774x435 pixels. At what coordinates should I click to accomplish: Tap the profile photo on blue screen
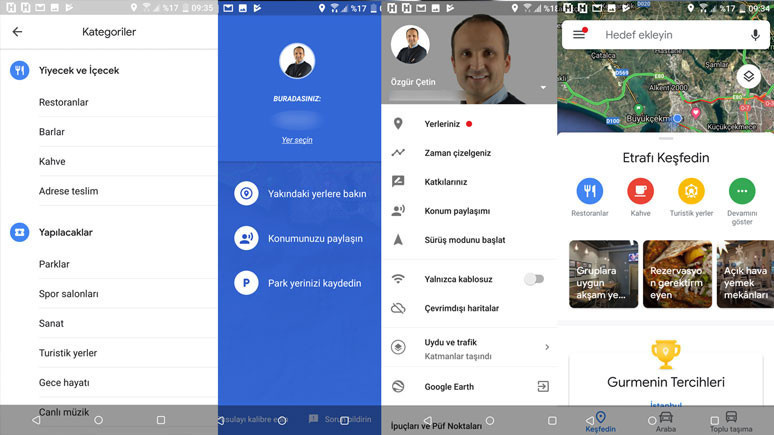point(297,61)
